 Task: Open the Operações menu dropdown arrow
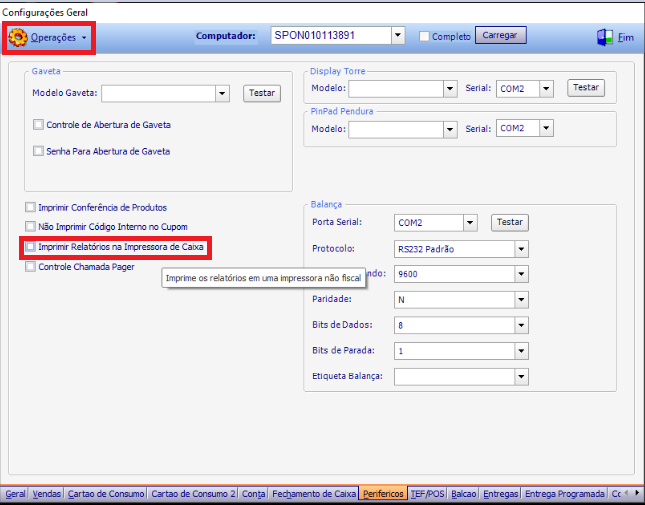click(x=84, y=38)
